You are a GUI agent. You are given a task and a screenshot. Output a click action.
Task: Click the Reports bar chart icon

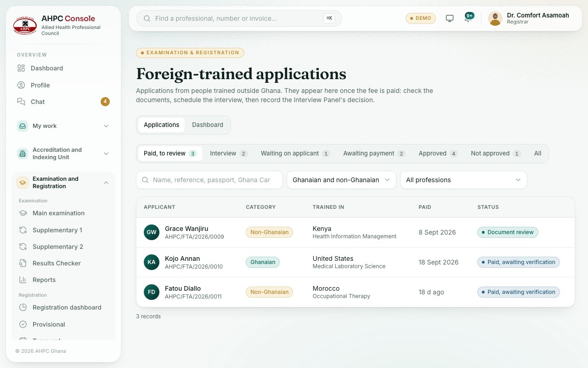pyautogui.click(x=23, y=280)
